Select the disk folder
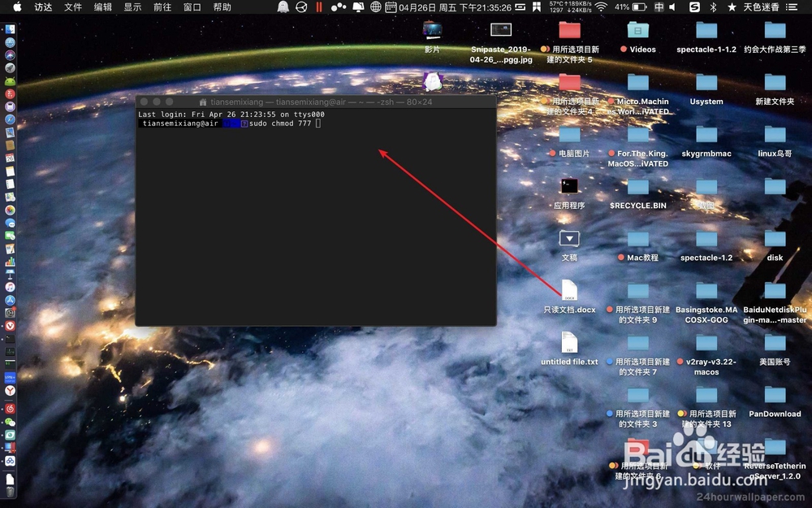 [x=775, y=245]
